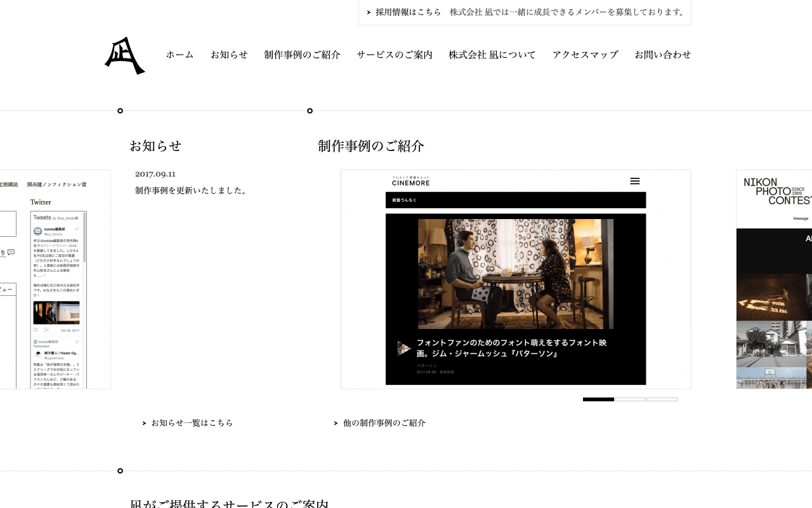Click the Nagi company logo
The width and height of the screenshot is (812, 508).
coord(124,56)
